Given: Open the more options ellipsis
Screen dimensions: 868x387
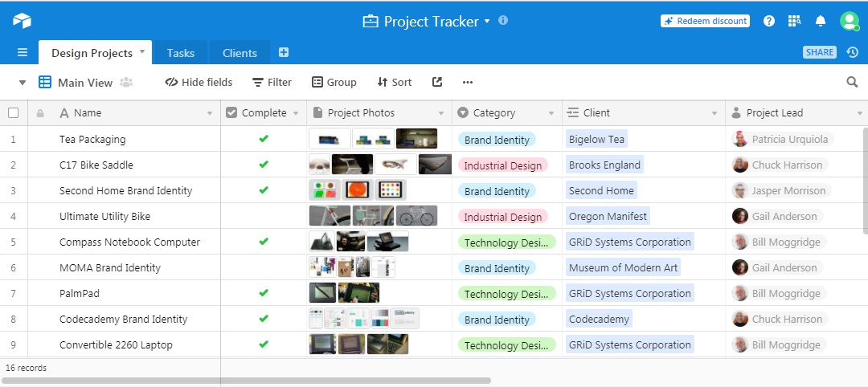Looking at the screenshot, I should click(468, 83).
